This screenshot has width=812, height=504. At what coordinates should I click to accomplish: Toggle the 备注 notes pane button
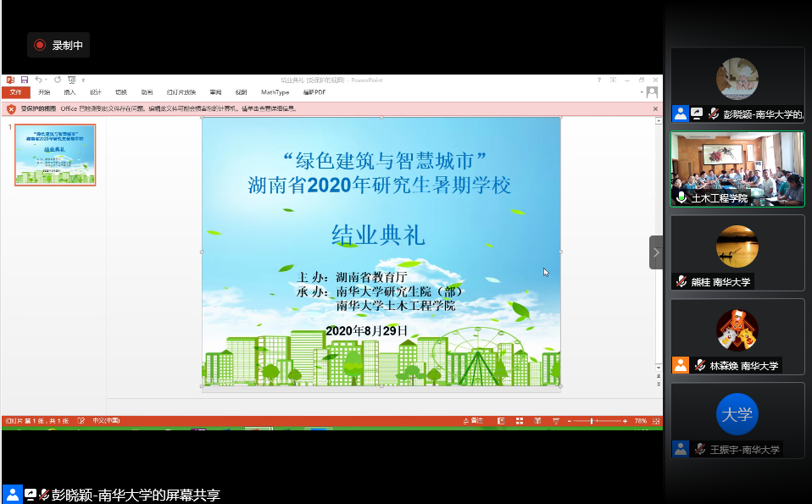tap(473, 421)
